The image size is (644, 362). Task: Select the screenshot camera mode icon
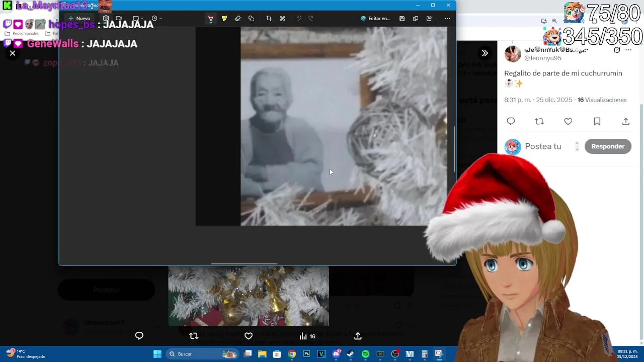106,19
